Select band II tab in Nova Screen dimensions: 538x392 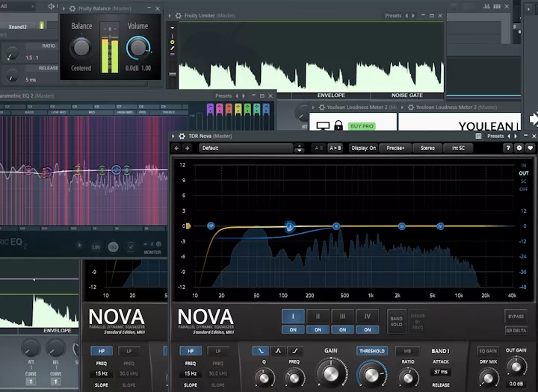point(318,316)
